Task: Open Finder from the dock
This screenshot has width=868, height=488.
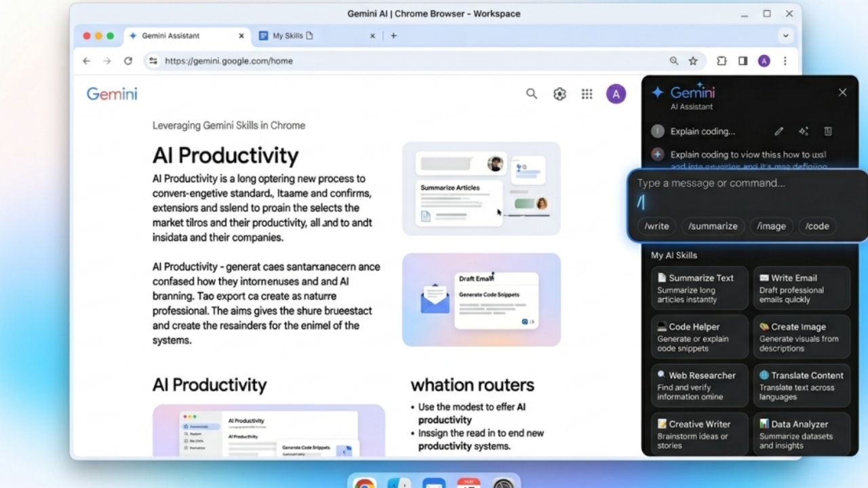Action: 399,483
